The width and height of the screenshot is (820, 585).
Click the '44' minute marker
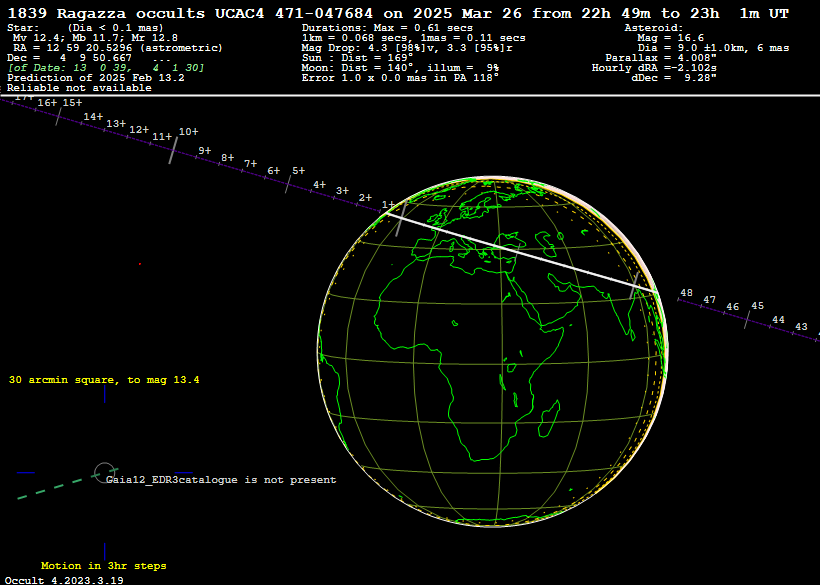(x=779, y=319)
